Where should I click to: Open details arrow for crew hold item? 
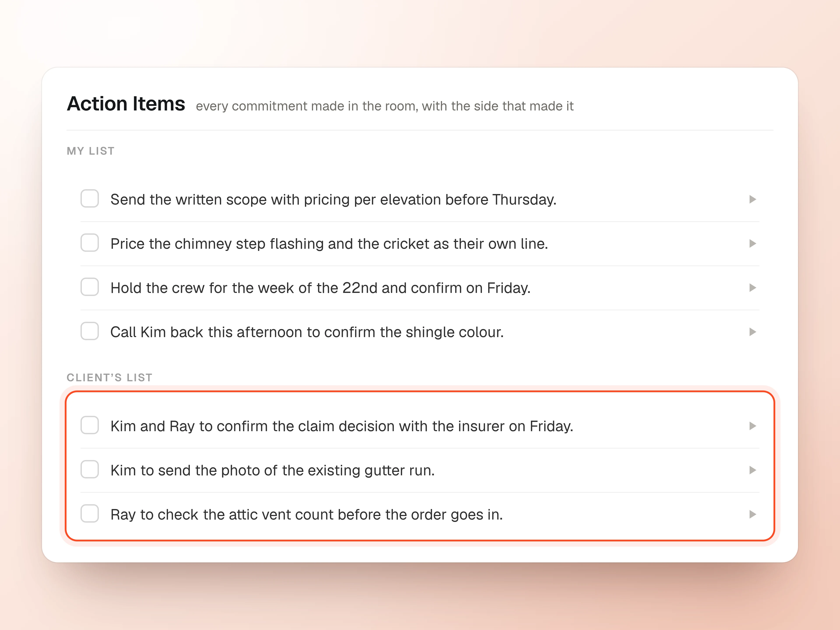753,288
